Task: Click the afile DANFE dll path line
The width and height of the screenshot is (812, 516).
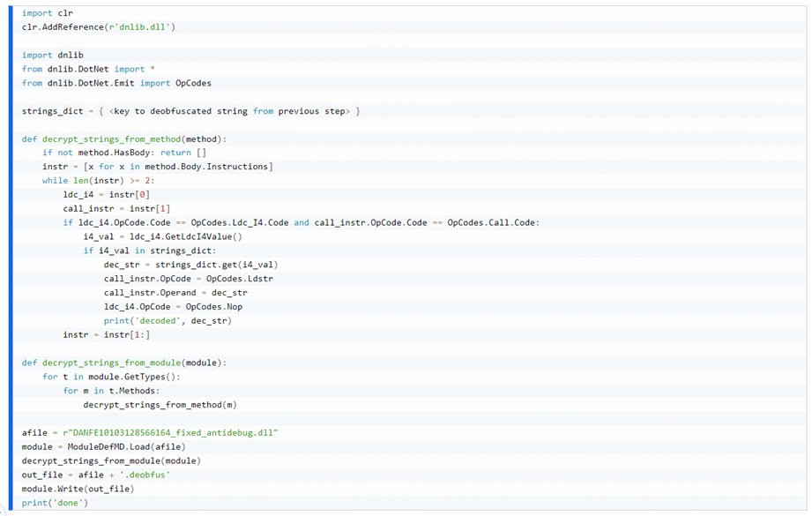Action: (x=150, y=432)
